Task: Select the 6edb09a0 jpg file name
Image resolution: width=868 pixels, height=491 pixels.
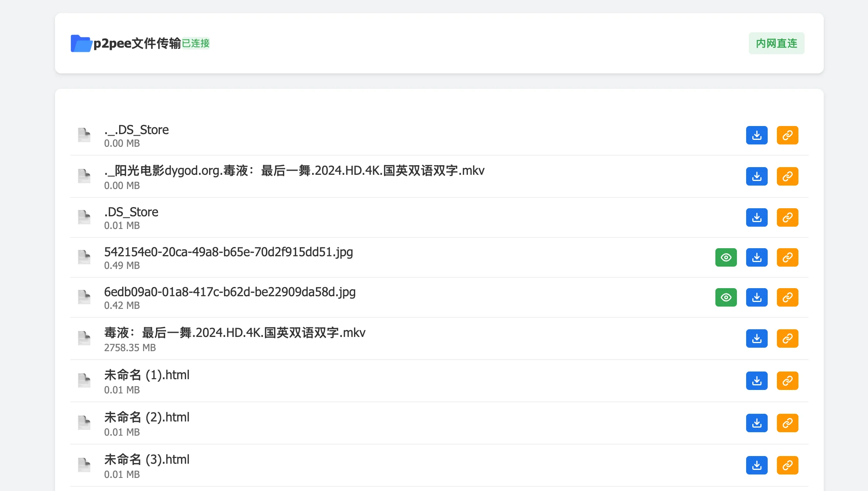Action: pos(230,292)
